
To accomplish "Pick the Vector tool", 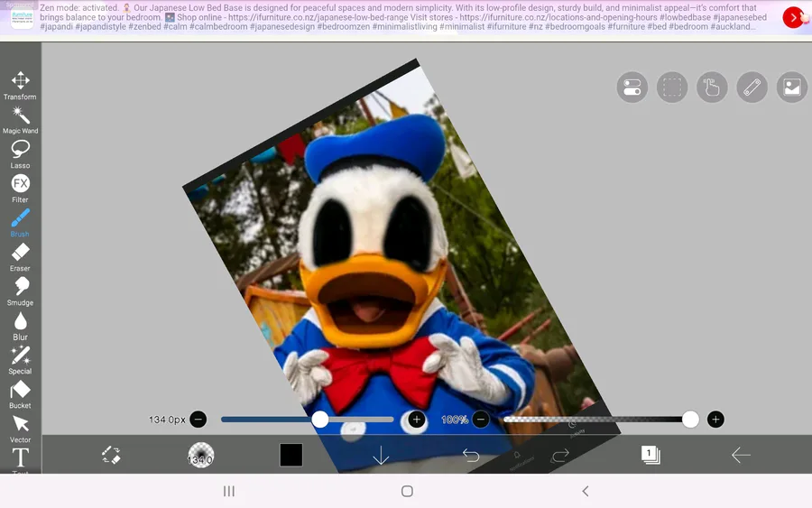I will click(x=20, y=429).
